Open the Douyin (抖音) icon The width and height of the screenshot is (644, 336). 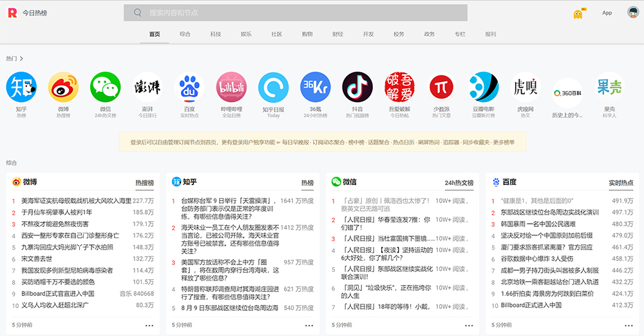(357, 87)
